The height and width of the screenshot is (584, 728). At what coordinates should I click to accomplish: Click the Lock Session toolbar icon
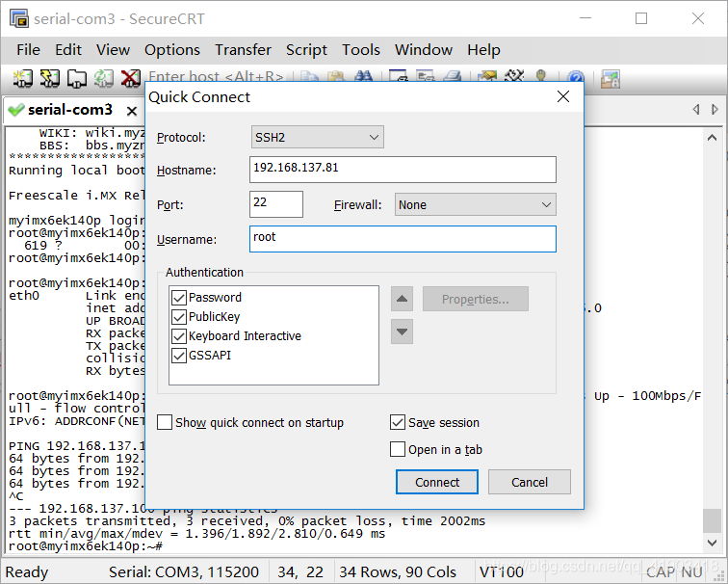(611, 78)
